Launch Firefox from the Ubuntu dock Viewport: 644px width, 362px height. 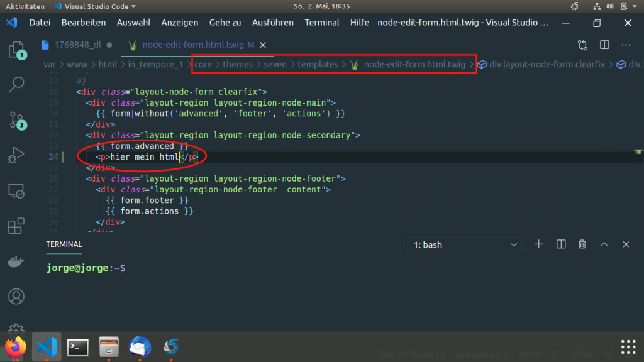[15, 347]
